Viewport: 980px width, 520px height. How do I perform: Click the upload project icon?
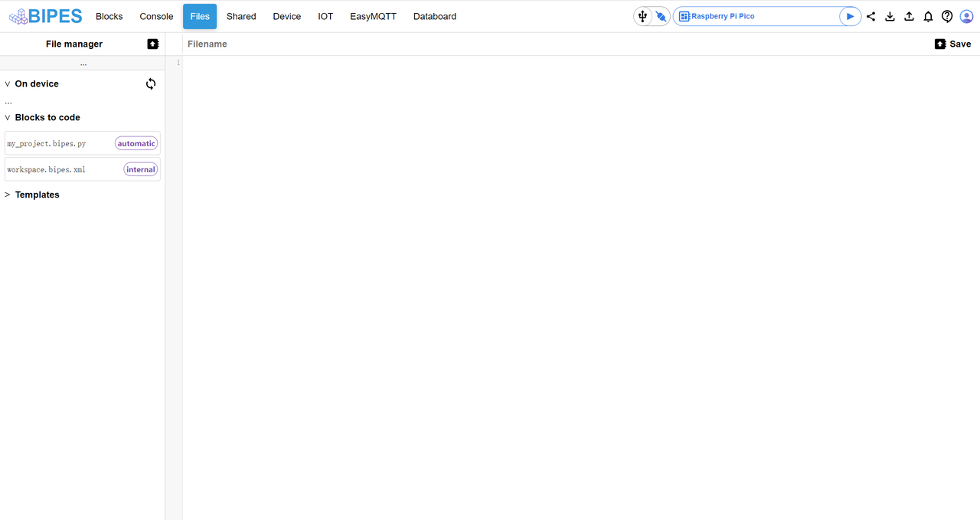pyautogui.click(x=909, y=16)
